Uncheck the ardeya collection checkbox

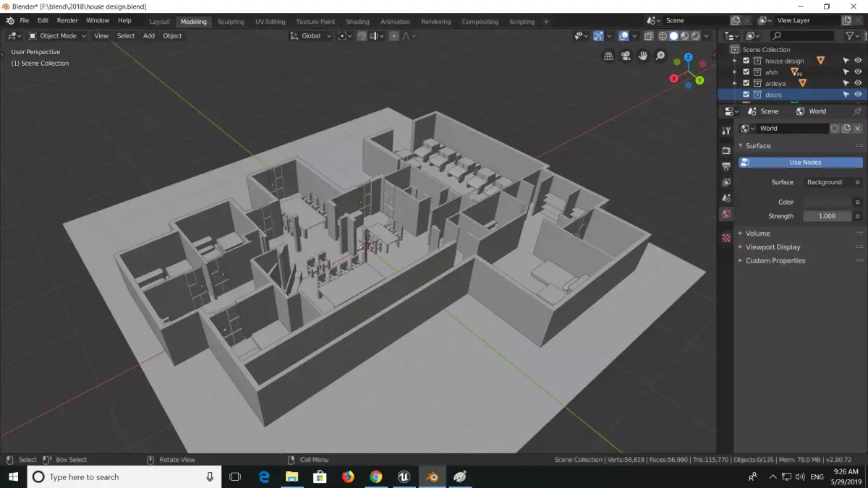pos(746,83)
